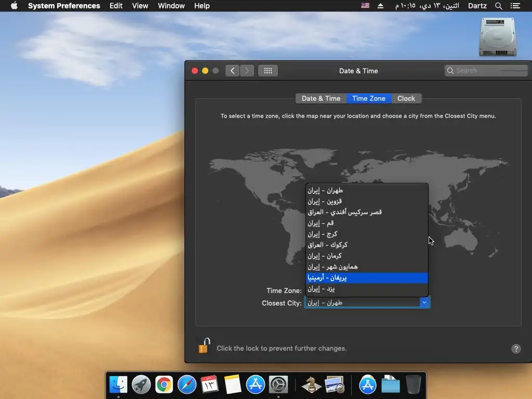Toggle the Closest City dropdown arrow
The image size is (532, 399).
point(424,302)
